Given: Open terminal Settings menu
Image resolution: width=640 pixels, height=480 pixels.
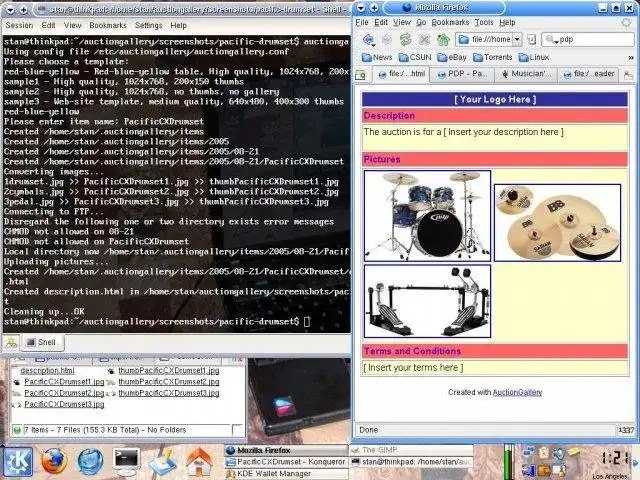Looking at the screenshot, I should [x=148, y=25].
